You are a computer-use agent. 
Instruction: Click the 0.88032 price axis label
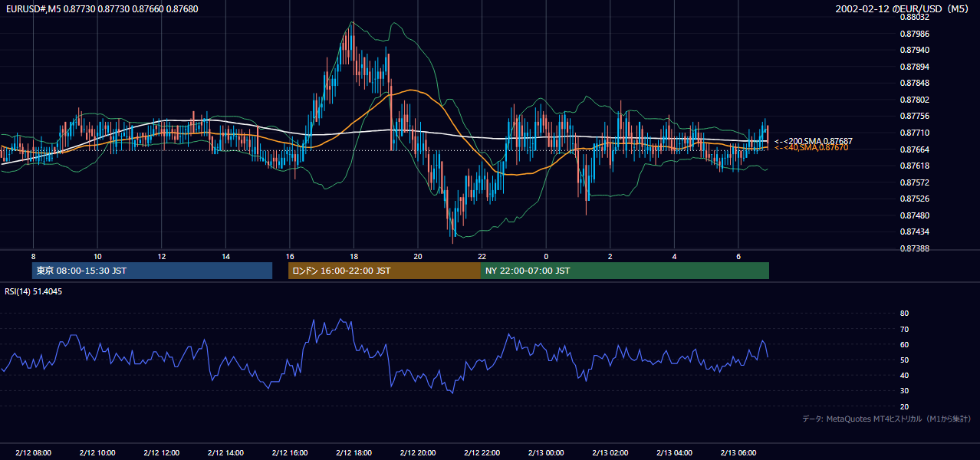point(915,17)
